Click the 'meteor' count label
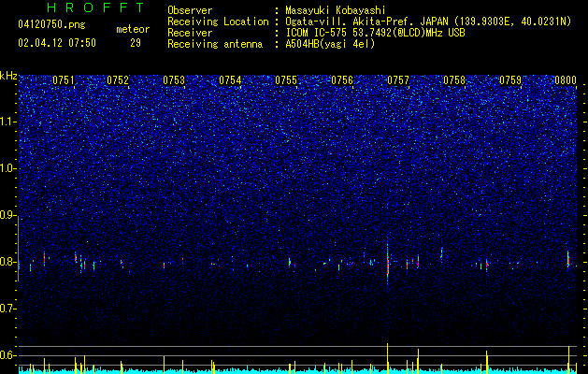Screen dimensions: 588x374 133,29
